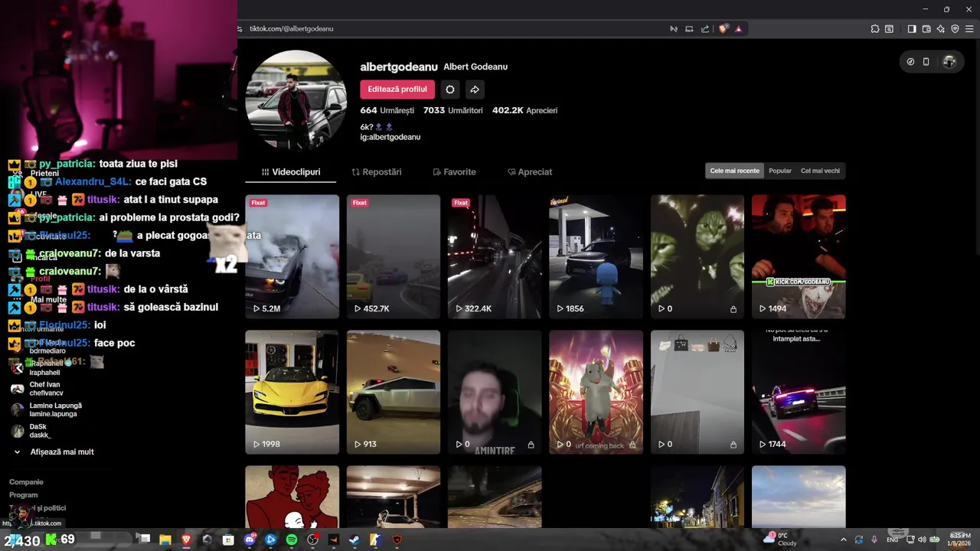
Task: Sort videos by 'Cele mai recente'
Action: [734, 171]
